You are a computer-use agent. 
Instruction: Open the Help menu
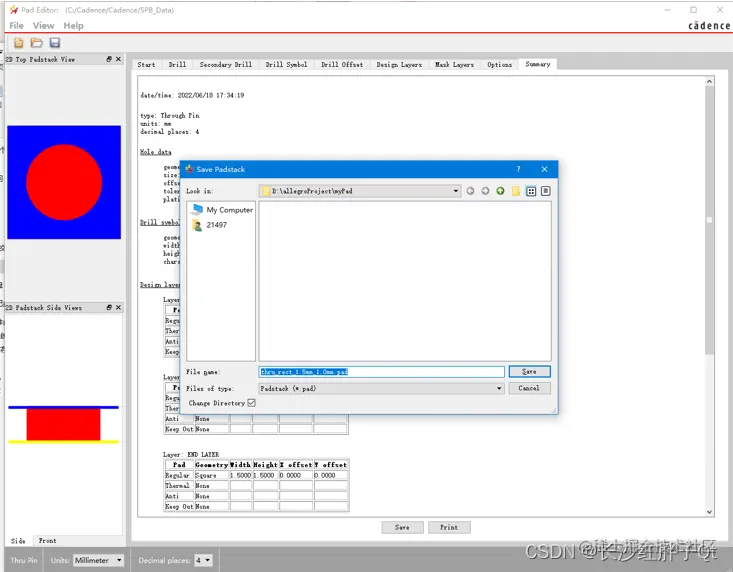[73, 26]
